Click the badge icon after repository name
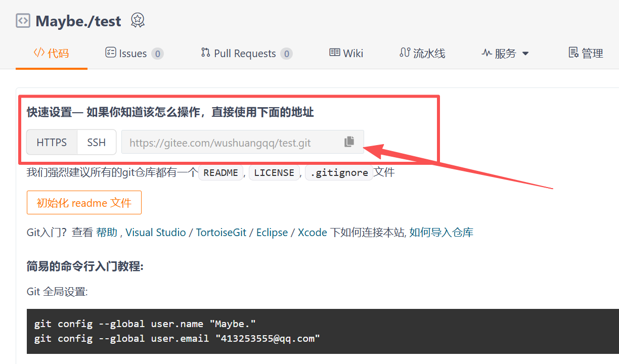 pos(138,20)
